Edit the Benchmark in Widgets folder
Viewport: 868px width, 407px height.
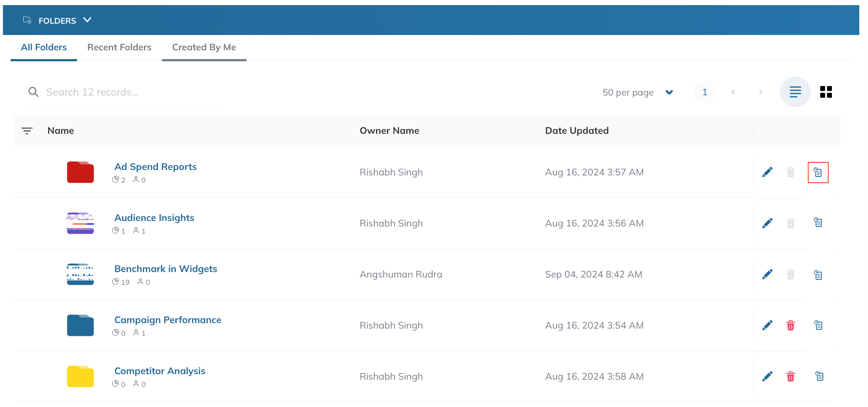point(767,274)
